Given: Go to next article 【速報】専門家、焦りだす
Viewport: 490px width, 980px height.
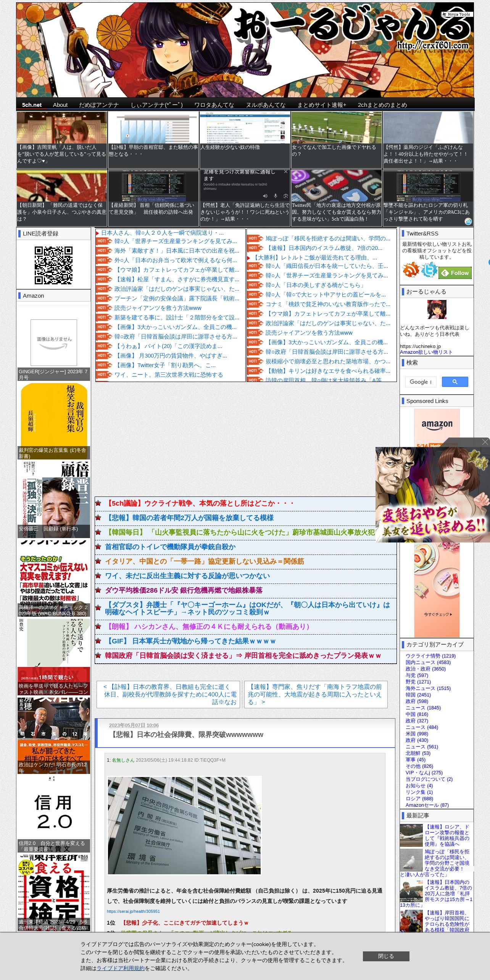Looking at the screenshot, I should [x=316, y=694].
